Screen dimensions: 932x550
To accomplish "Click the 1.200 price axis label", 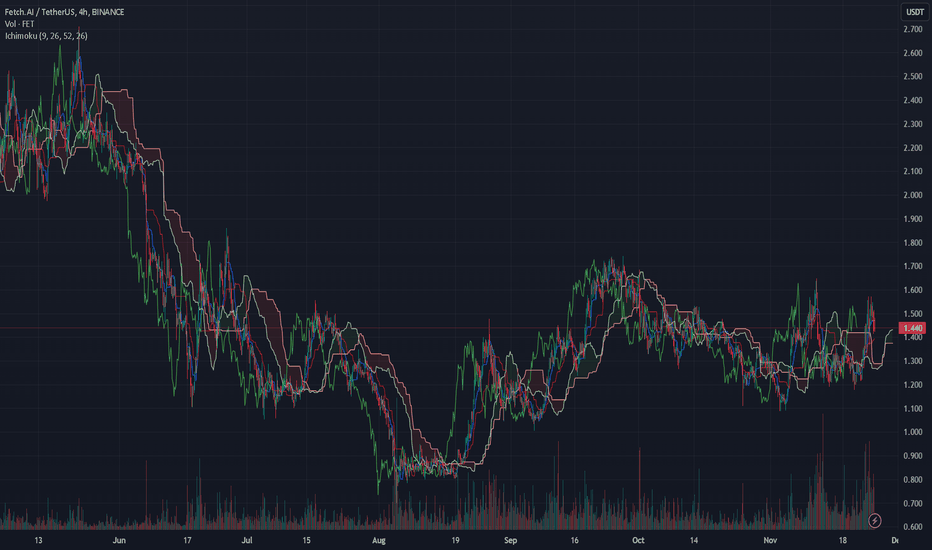I will [913, 385].
